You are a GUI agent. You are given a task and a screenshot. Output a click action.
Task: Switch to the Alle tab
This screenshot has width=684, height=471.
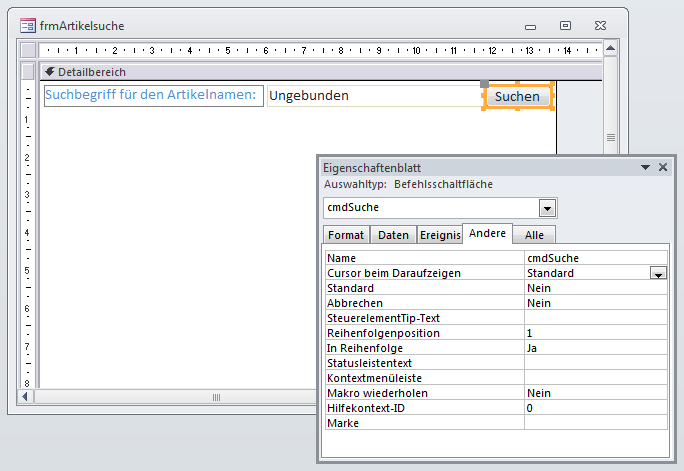coord(534,235)
